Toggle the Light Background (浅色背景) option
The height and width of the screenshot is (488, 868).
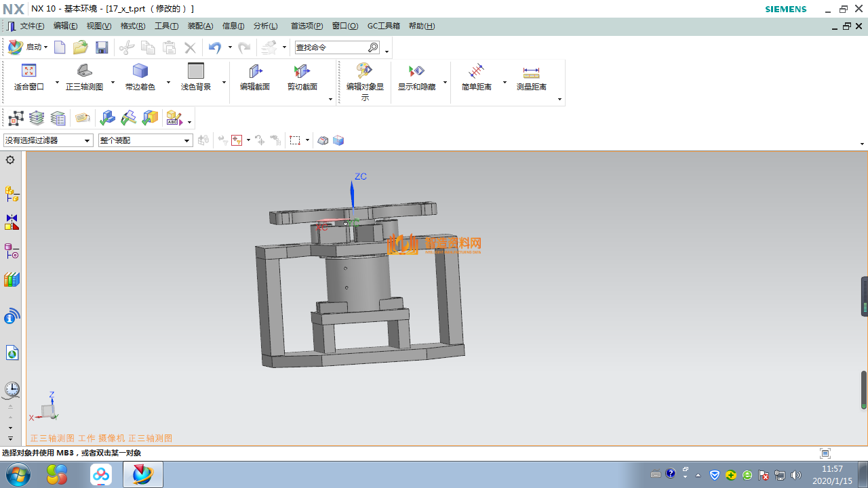196,77
